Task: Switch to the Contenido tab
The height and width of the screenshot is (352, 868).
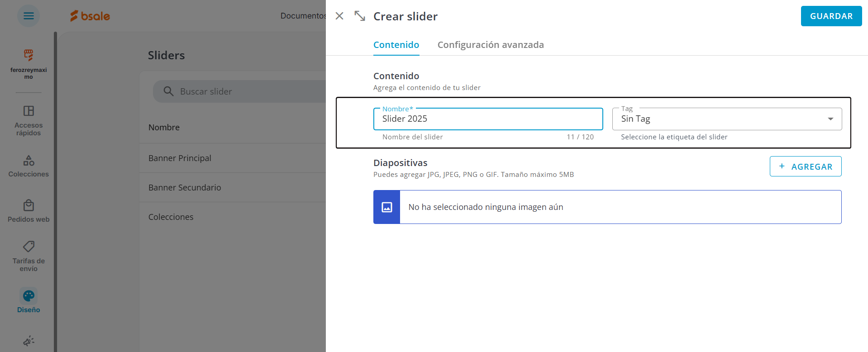Action: (396, 45)
